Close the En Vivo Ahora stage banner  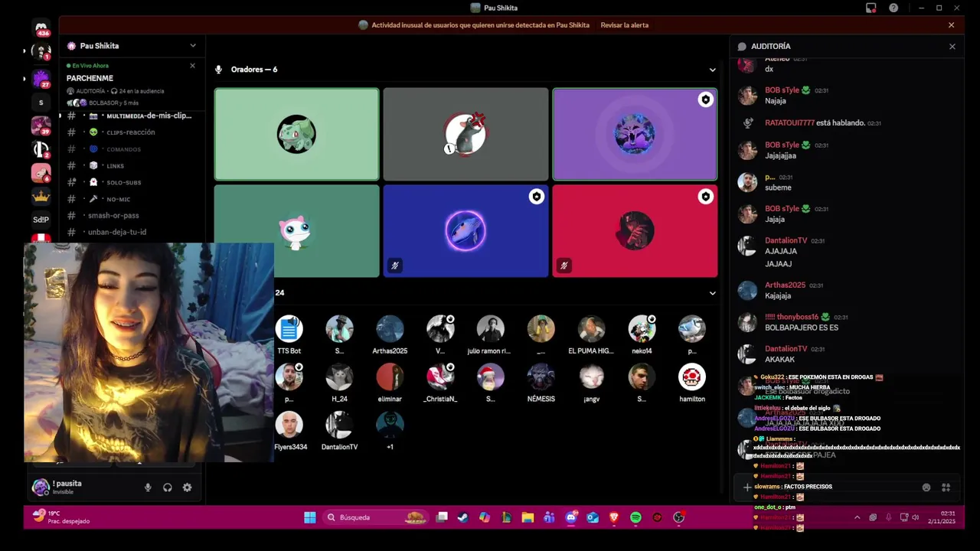[x=192, y=66]
